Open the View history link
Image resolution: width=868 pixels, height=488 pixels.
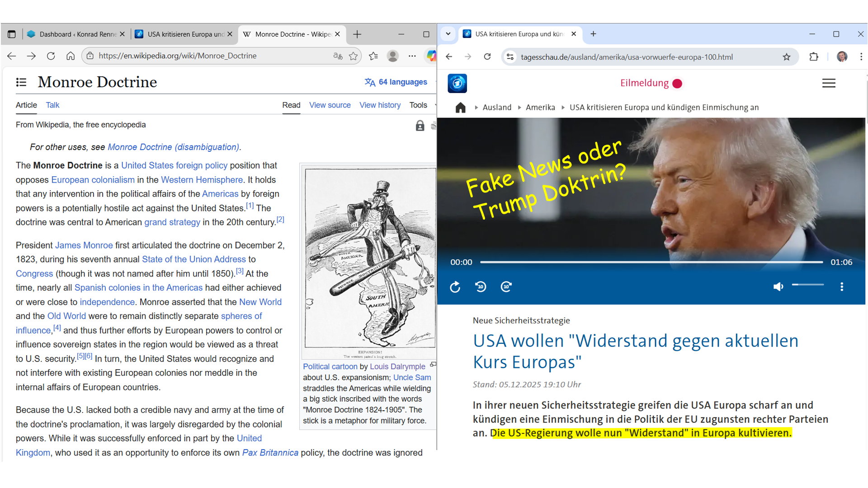(380, 105)
